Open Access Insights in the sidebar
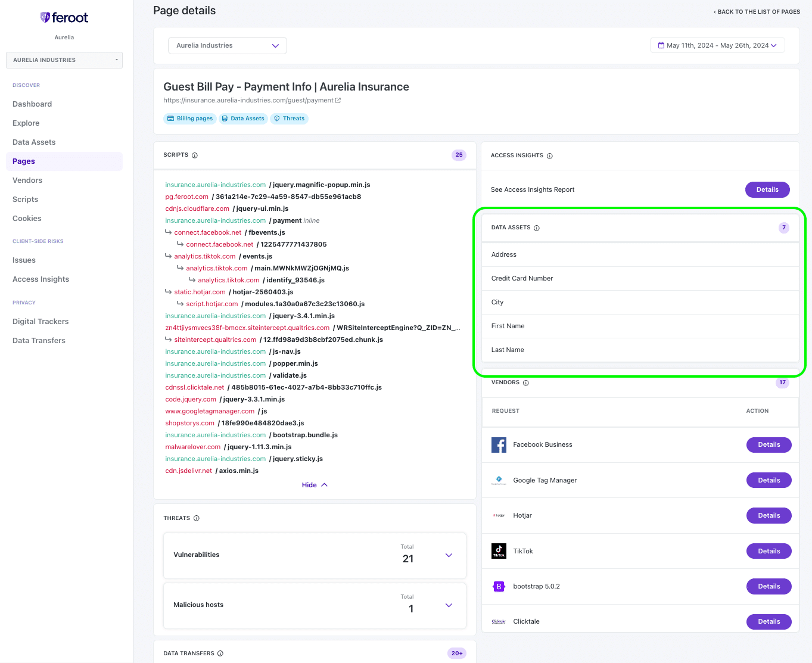The image size is (812, 663). [41, 279]
